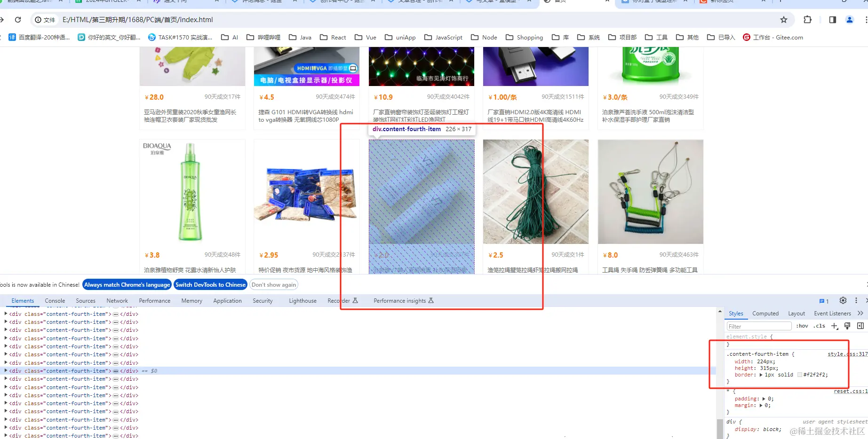Open the Node bookmark folder
Image resolution: width=868 pixels, height=439 pixels.
[484, 37]
